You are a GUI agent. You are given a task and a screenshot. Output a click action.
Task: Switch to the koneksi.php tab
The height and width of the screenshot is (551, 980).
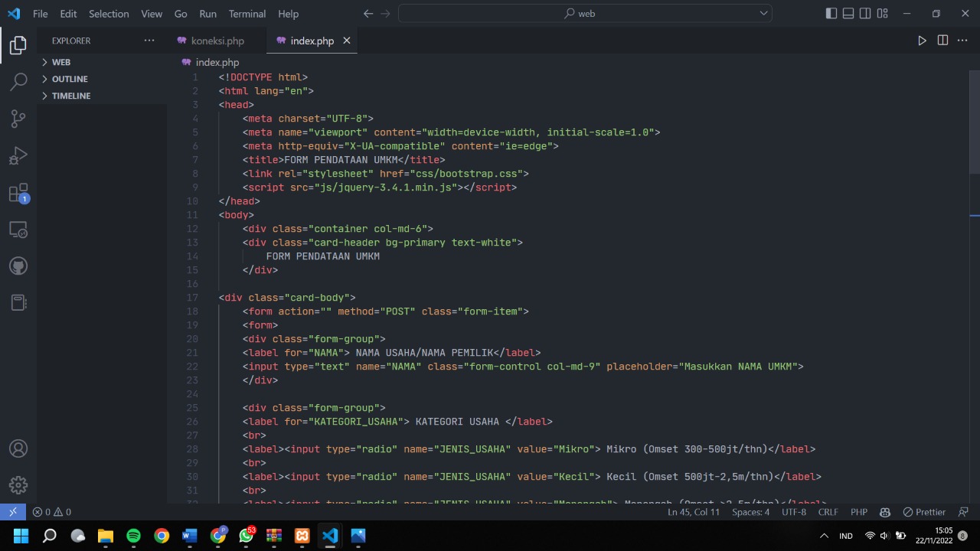point(217,41)
